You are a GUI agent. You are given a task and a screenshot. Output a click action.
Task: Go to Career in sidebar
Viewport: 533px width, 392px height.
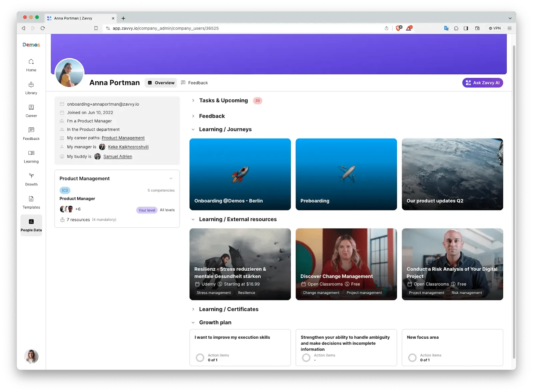pos(31,111)
